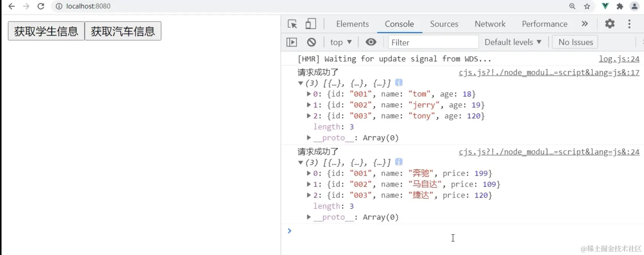Viewport: 644px width, 255px height.
Task: Create a live expression with the eye icon
Action: click(x=371, y=42)
